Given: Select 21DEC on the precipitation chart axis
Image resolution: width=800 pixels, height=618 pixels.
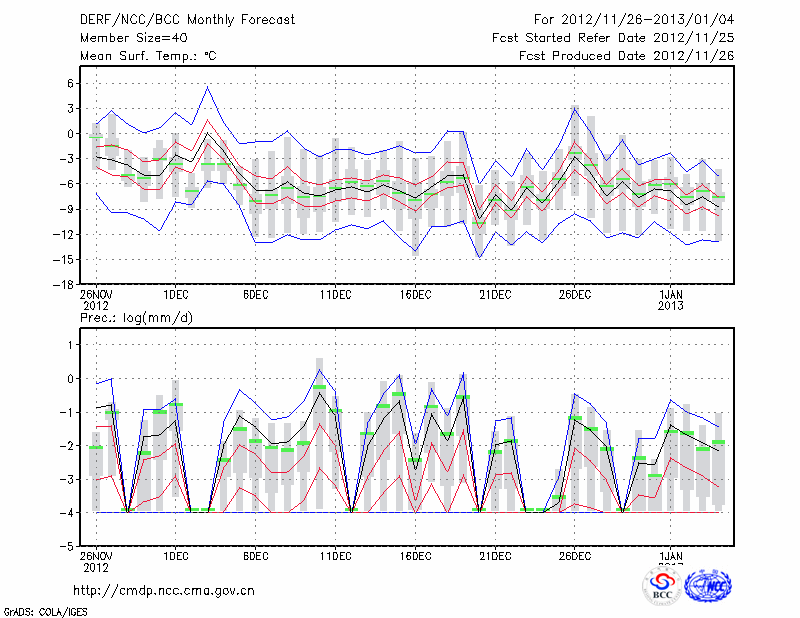Looking at the screenshot, I should pyautogui.click(x=495, y=555).
